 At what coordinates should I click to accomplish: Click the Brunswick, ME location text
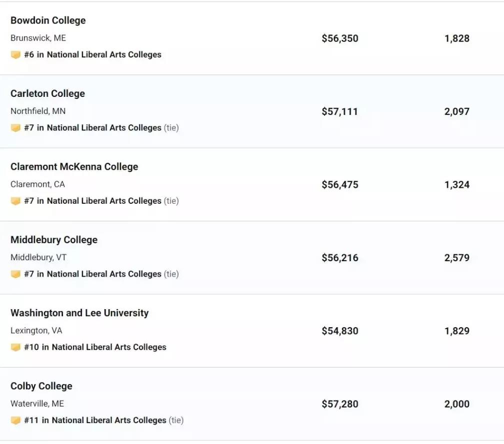[x=38, y=38]
